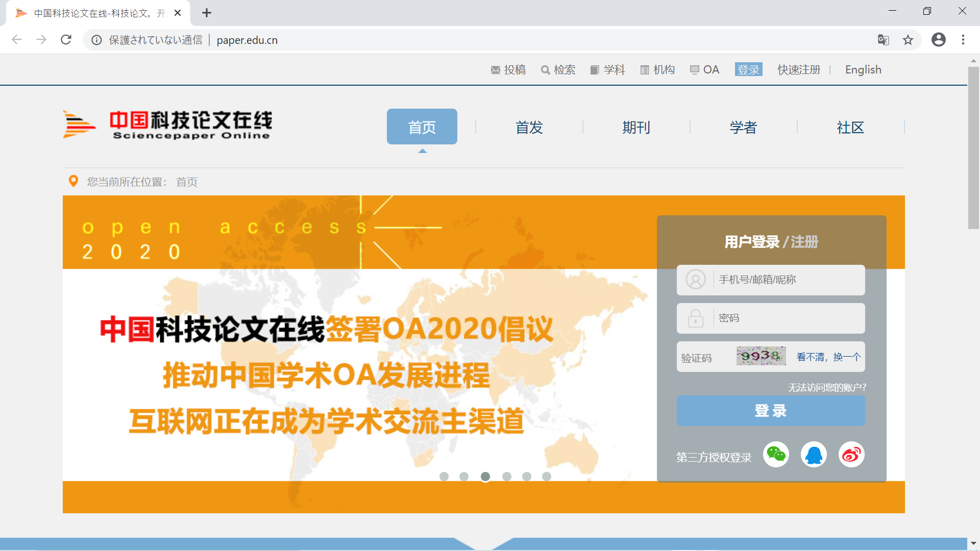The width and height of the screenshot is (980, 551).
Task: Click the QQ penguin login icon
Action: click(814, 454)
